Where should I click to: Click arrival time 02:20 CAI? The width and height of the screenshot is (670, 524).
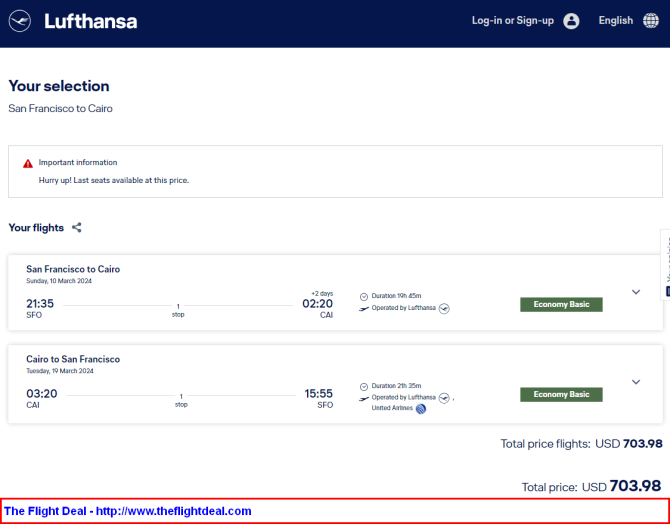click(x=317, y=309)
